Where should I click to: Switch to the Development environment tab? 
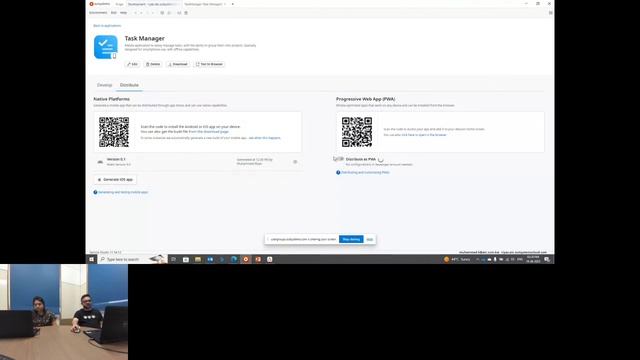153,4
